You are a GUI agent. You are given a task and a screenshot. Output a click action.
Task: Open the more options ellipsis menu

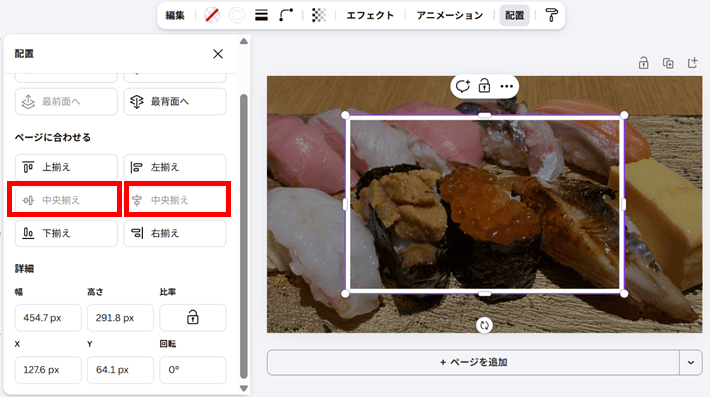(x=506, y=86)
